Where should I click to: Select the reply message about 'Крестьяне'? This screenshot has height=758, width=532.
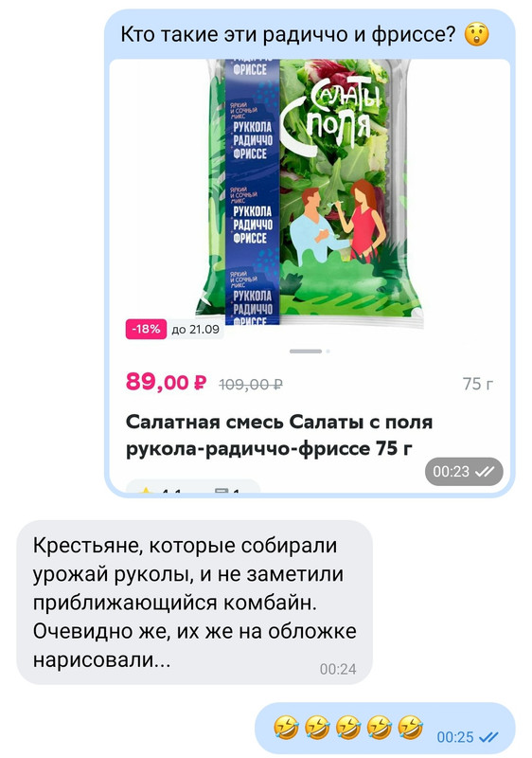click(195, 603)
